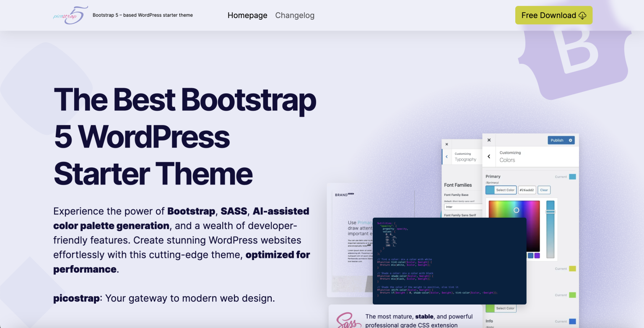Switch to the Changelog page

click(x=295, y=15)
